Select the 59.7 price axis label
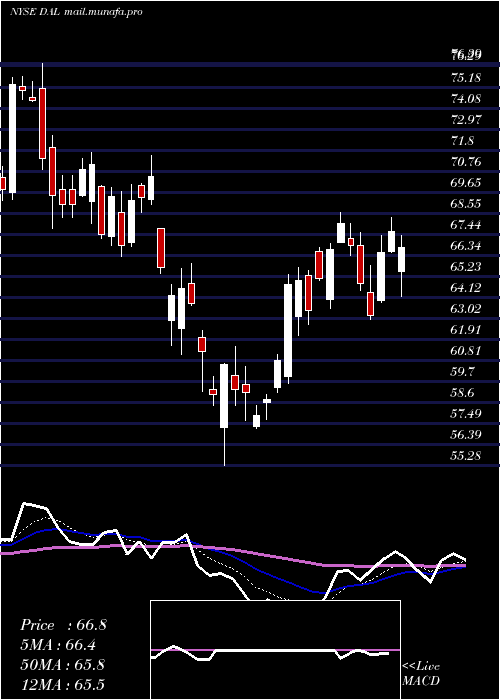 point(462,371)
